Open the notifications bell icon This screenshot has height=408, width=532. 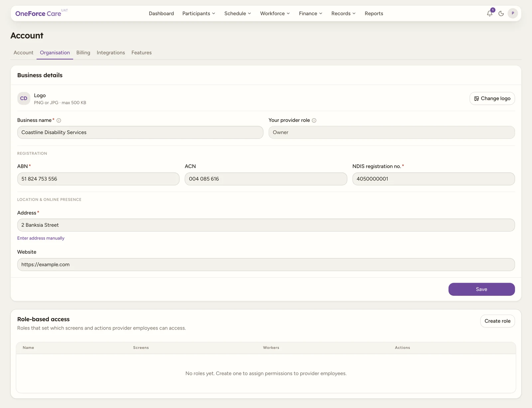coord(489,14)
